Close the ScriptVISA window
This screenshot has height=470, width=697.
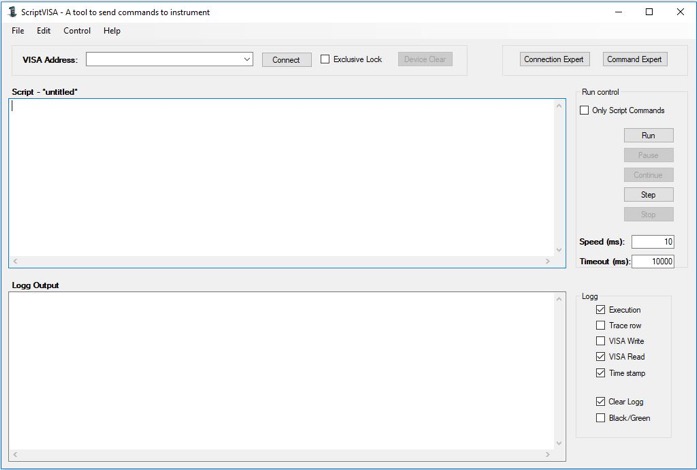pyautogui.click(x=681, y=12)
